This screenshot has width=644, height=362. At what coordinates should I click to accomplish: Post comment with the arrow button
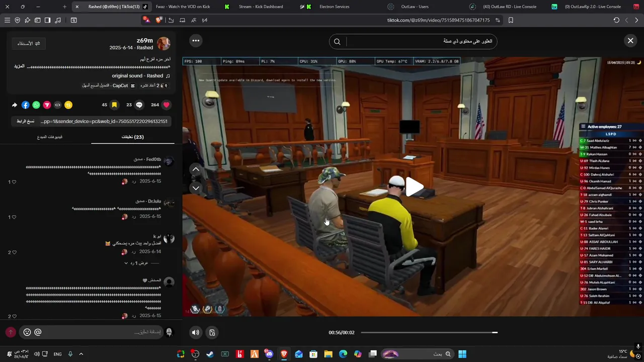tap(11, 332)
